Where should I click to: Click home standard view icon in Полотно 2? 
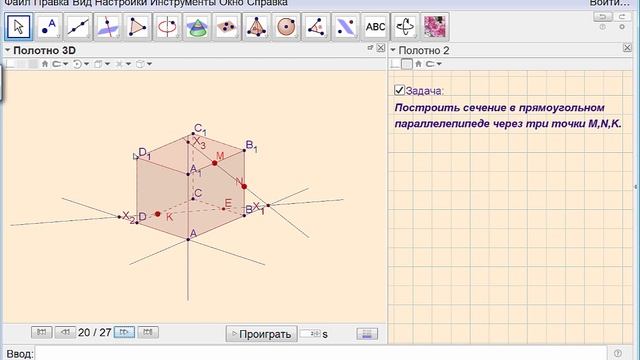418,64
